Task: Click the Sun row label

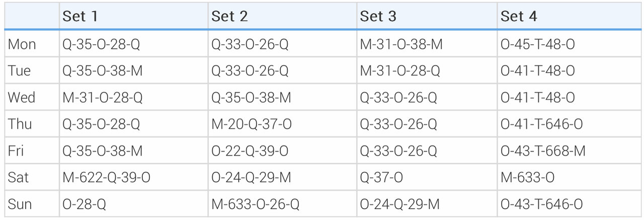Action: (20, 204)
